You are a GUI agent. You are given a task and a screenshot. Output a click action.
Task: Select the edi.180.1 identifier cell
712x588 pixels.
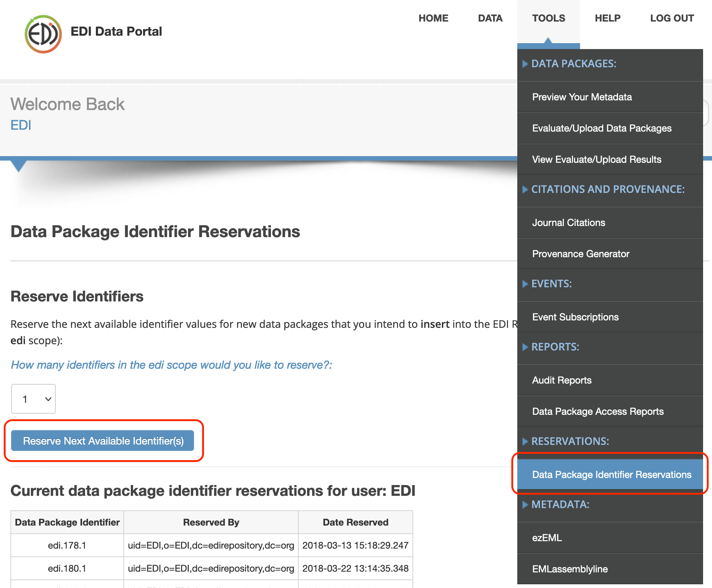(67, 568)
